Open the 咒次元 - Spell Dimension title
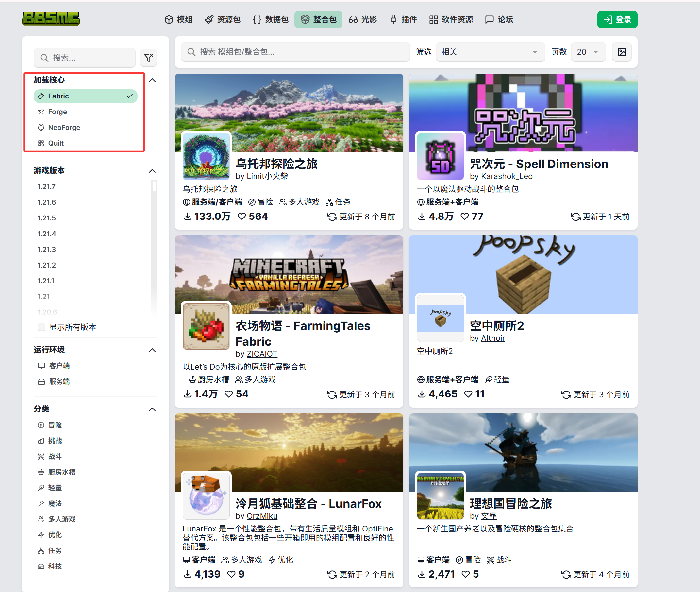 click(539, 164)
